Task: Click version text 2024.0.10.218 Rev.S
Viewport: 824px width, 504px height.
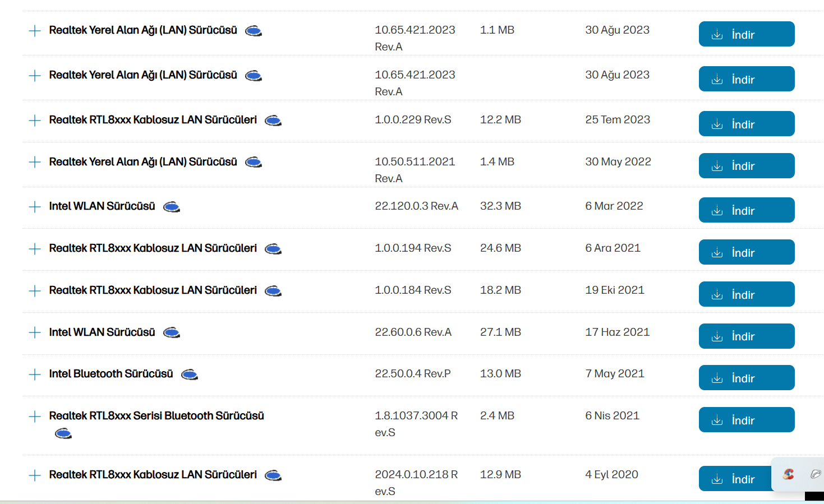Action: tap(417, 483)
